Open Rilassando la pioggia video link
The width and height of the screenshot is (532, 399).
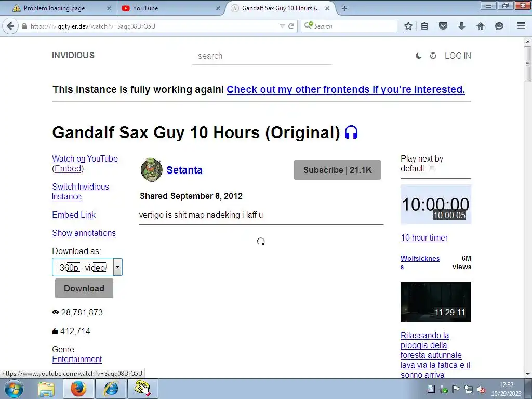(x=435, y=355)
